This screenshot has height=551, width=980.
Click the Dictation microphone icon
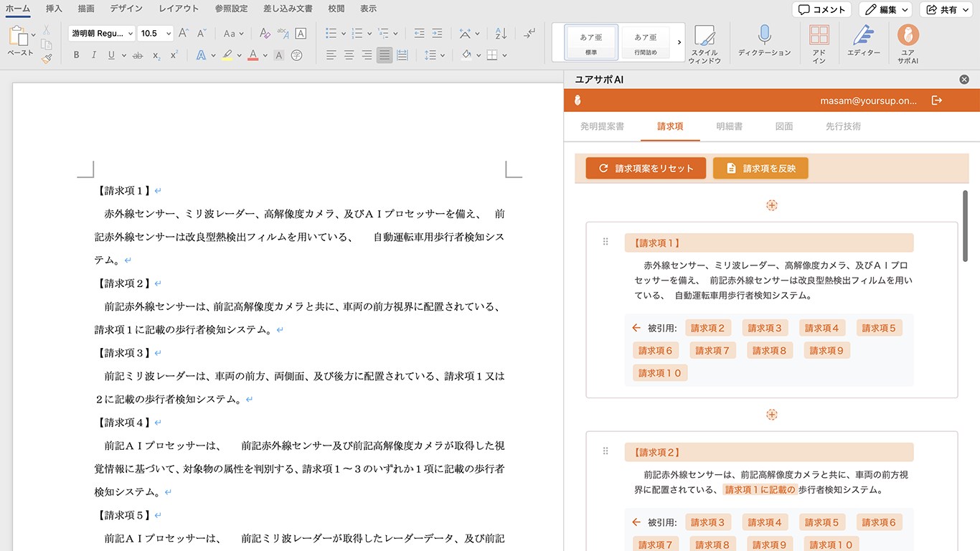tap(764, 36)
